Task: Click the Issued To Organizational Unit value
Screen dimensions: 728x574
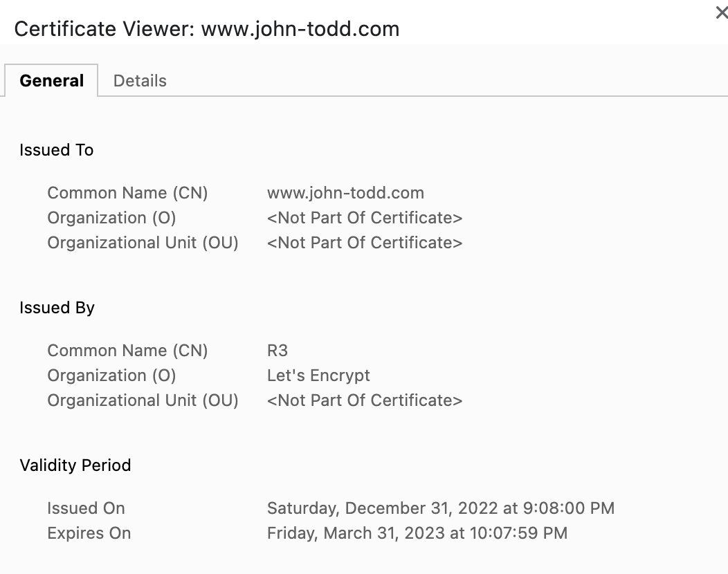Action: coord(364,243)
